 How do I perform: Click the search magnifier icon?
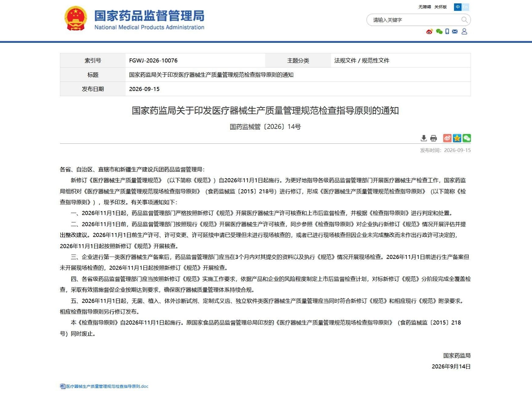(x=464, y=20)
